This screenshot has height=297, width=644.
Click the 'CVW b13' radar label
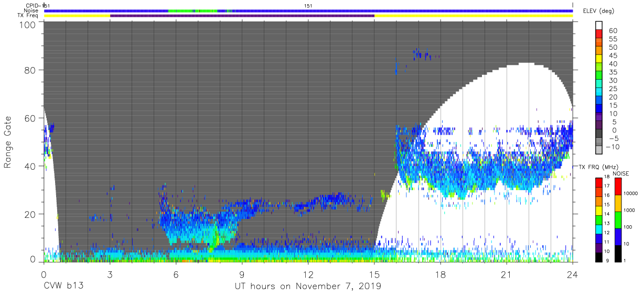click(x=64, y=286)
